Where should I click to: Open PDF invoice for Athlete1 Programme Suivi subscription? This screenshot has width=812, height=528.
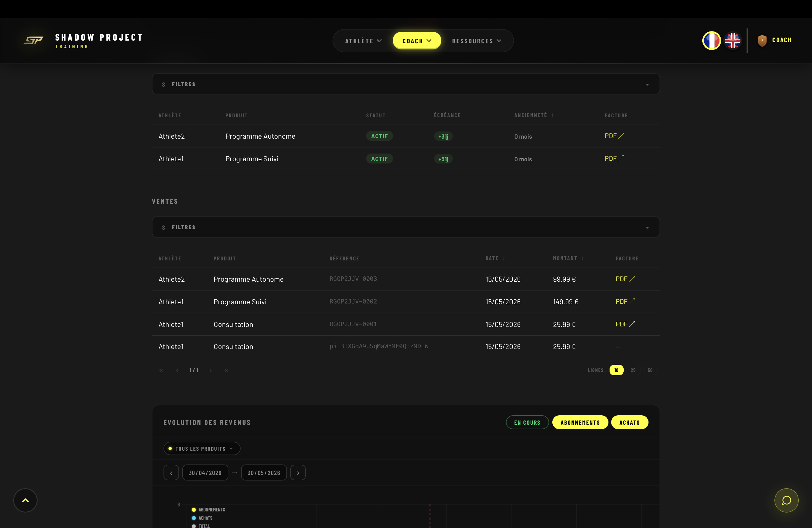615,159
